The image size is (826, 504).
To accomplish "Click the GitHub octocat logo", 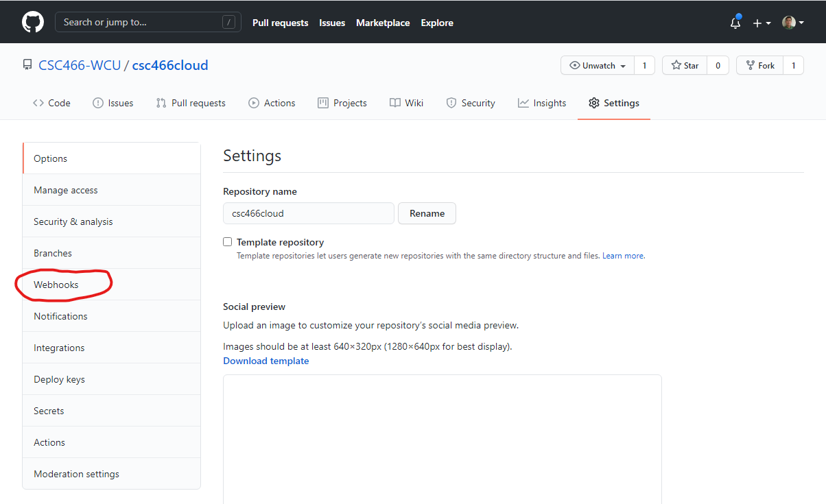I will tap(32, 22).
